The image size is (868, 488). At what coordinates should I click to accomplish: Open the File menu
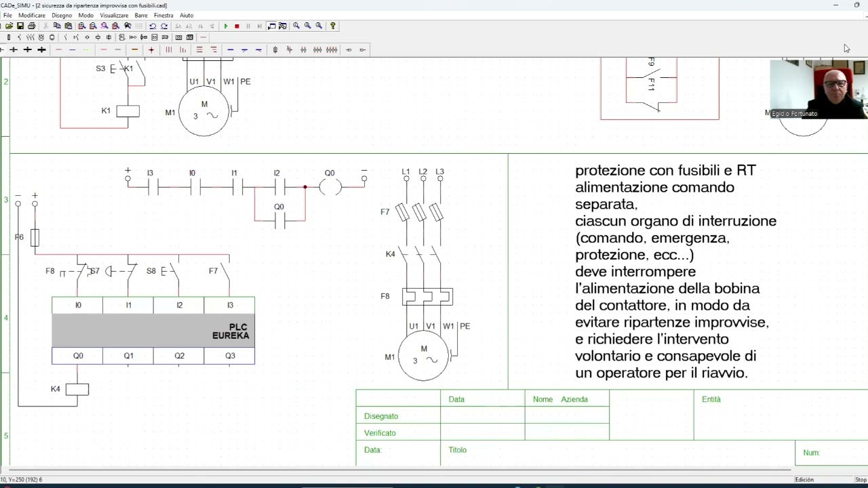coord(7,15)
